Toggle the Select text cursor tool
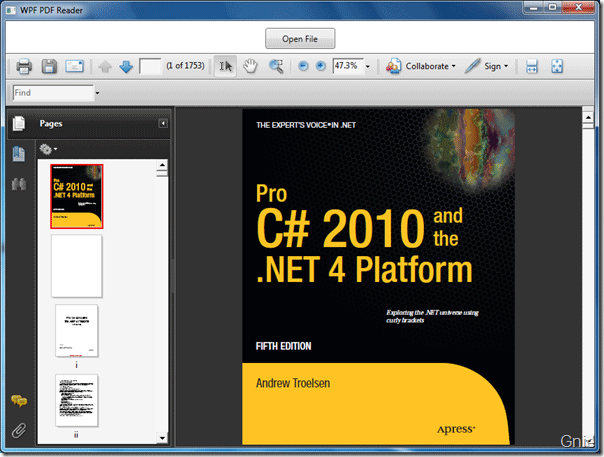This screenshot has width=604, height=457. 226,67
